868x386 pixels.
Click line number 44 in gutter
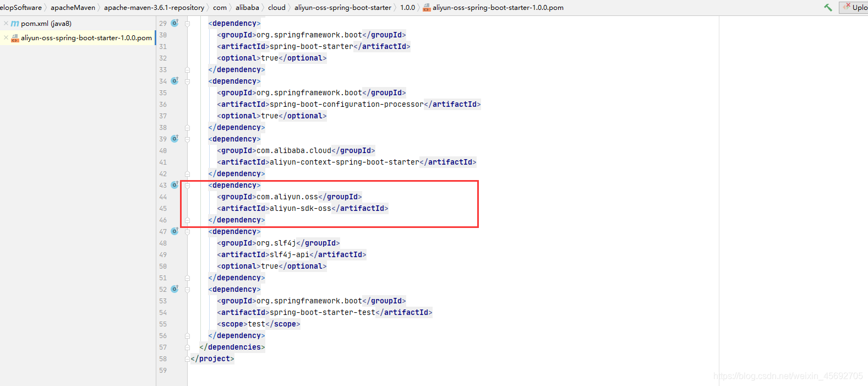(x=163, y=197)
